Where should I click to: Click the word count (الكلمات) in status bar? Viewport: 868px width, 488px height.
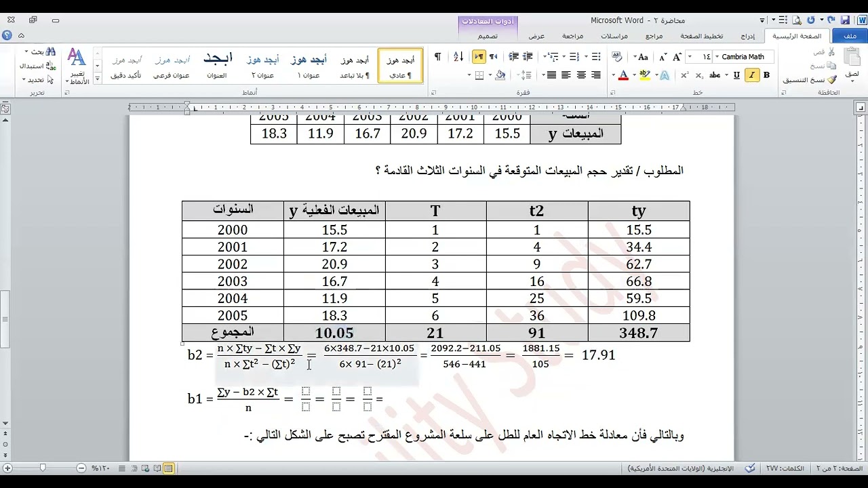coord(787,468)
